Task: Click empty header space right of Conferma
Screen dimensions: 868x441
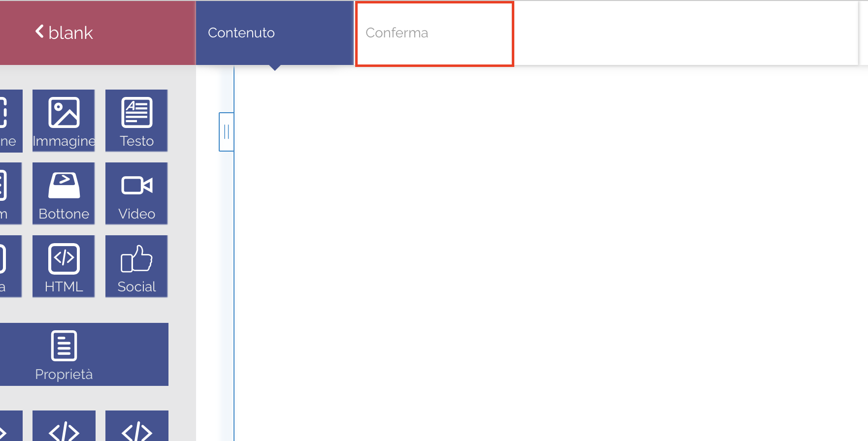Action: tap(685, 33)
